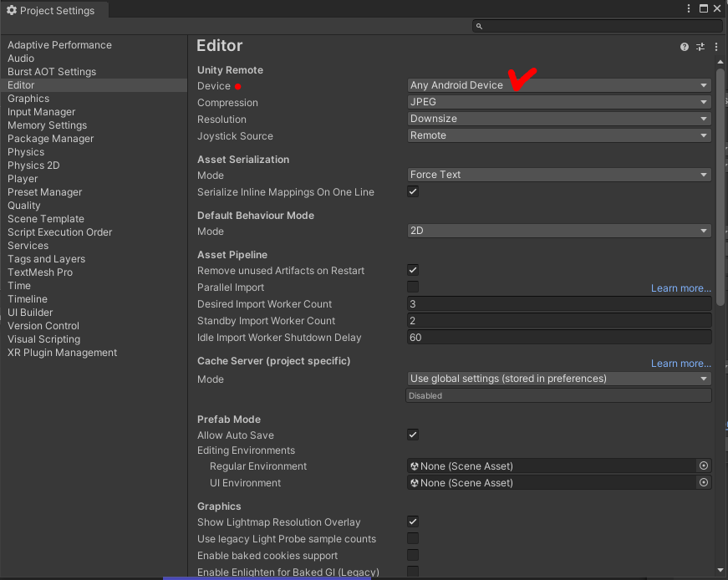Image resolution: width=728 pixels, height=580 pixels.
Task: Open UI Builder settings
Action: tap(30, 313)
